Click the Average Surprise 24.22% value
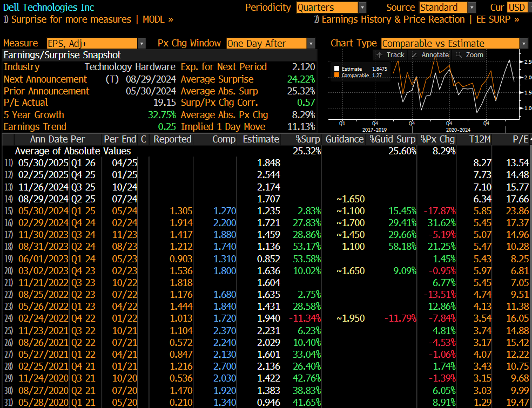This screenshot has width=532, height=408. (x=301, y=79)
